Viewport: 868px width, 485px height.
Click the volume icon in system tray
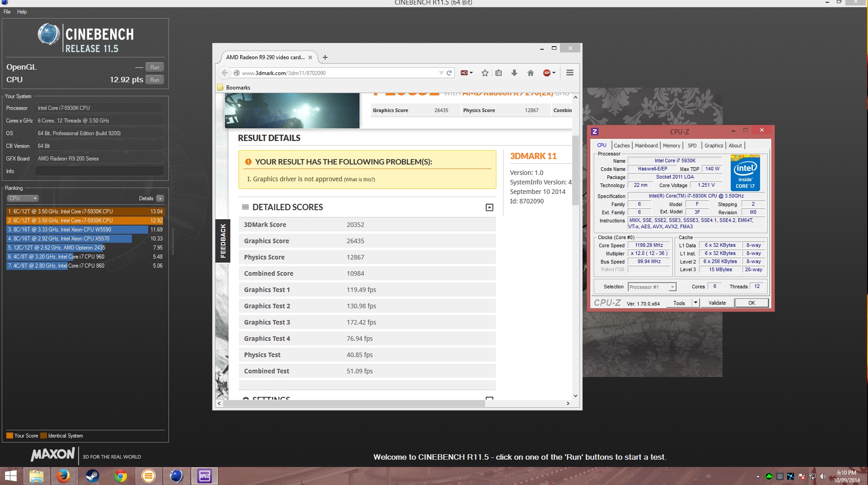point(823,476)
